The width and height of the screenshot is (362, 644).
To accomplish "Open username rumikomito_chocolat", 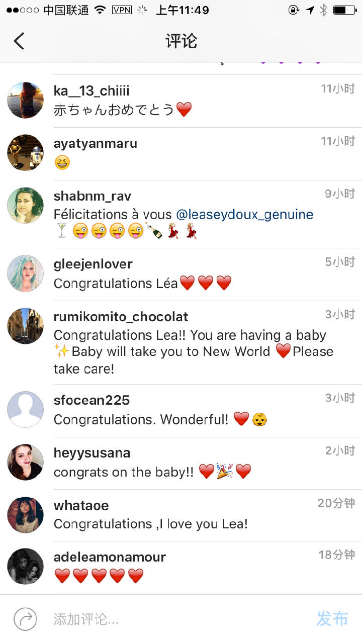I will click(121, 317).
